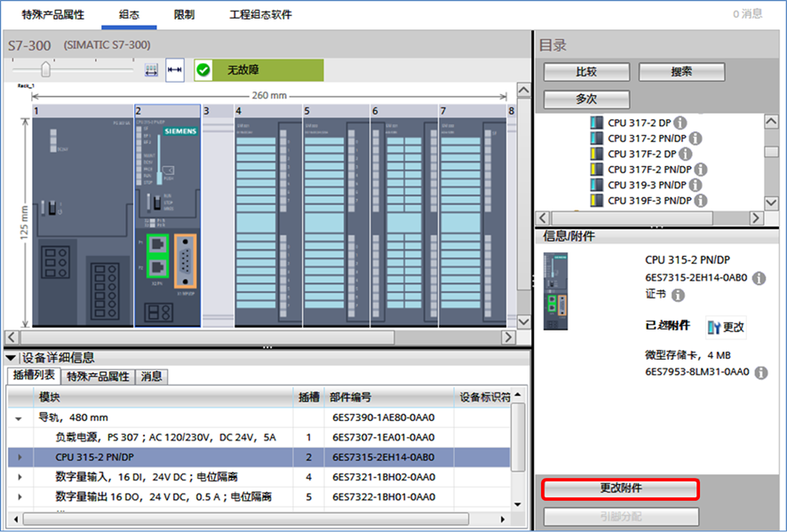Screen dimensions: 787x532
Task: Click the rack view scroll down arrow
Action: pos(523,322)
